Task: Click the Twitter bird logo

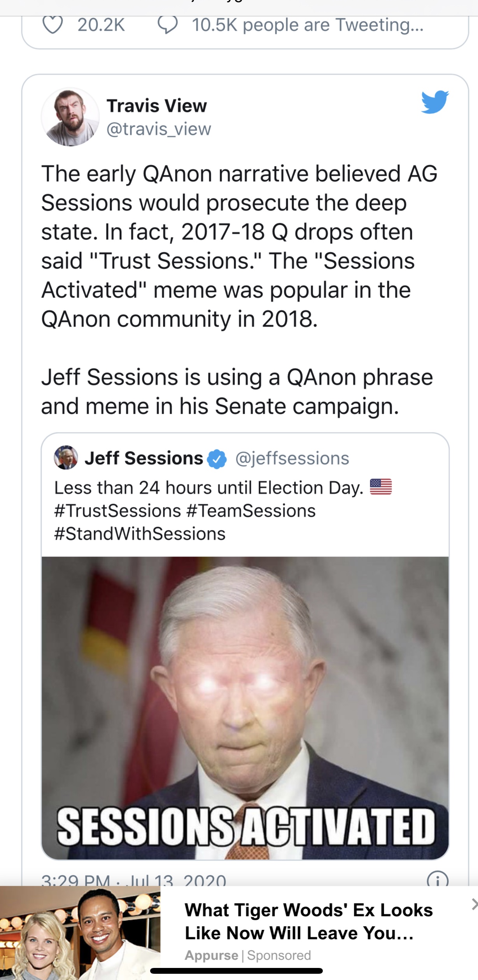Action: point(434,103)
